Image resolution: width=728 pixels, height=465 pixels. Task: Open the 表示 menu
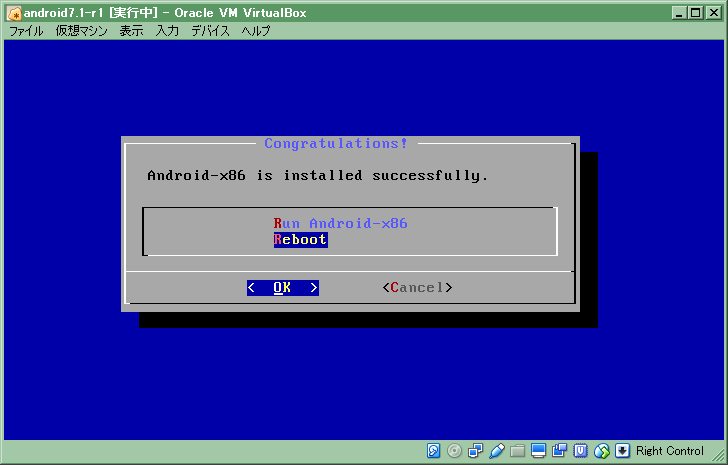[131, 31]
